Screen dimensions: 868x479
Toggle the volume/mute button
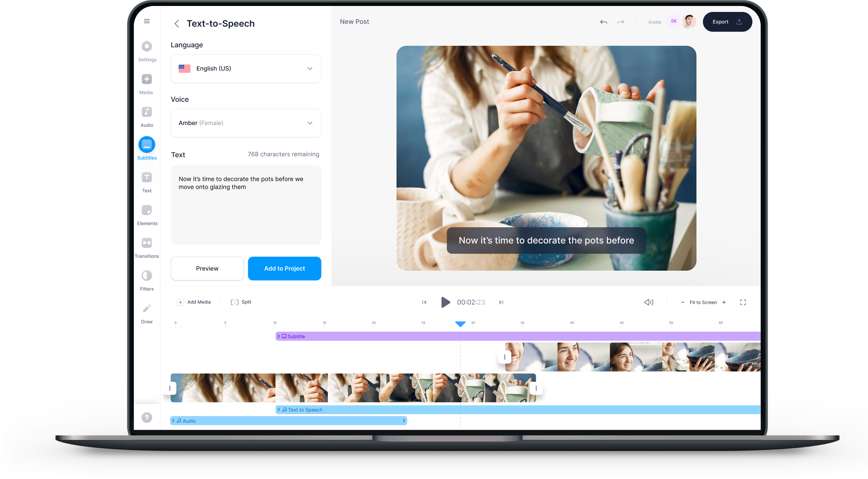click(x=648, y=302)
